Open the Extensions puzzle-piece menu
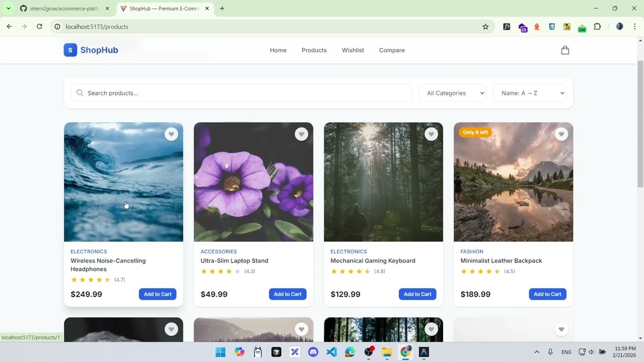 point(597,27)
